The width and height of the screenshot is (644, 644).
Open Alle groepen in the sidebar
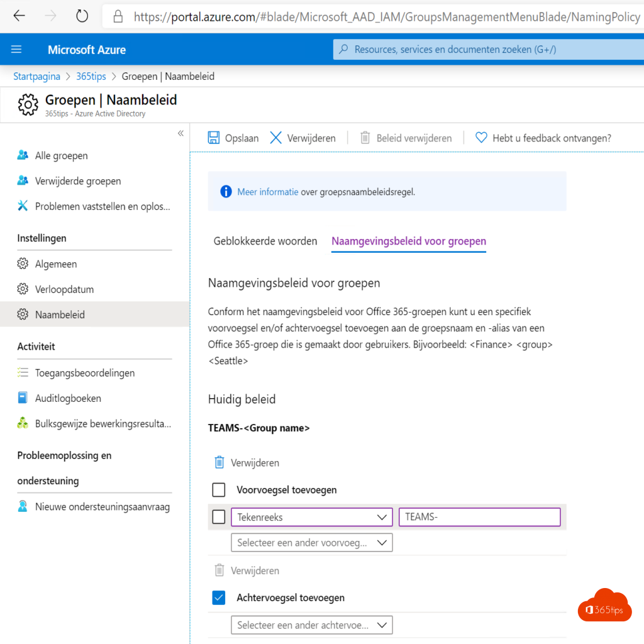61,156
